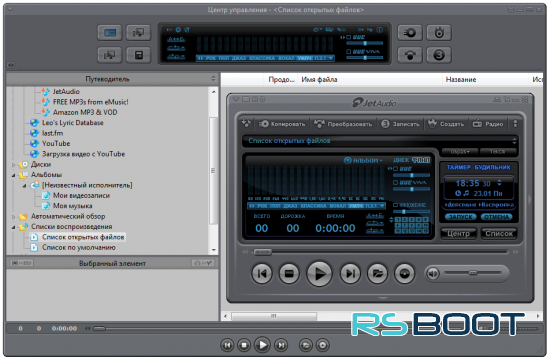The width and height of the screenshot is (550, 361).
Task: Click previous track in Control Center bottom bar
Action: coord(227,345)
